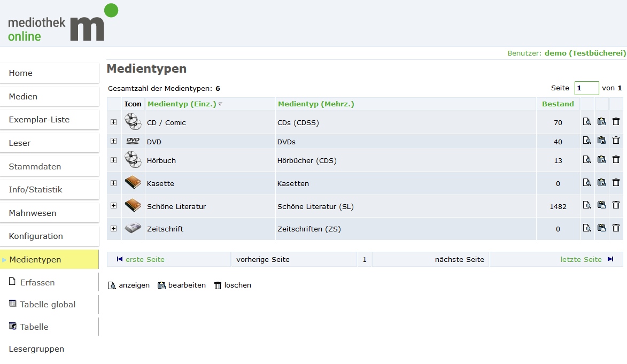Click trash icon in the CD / Comic row
627x364 pixels.
[x=616, y=122]
